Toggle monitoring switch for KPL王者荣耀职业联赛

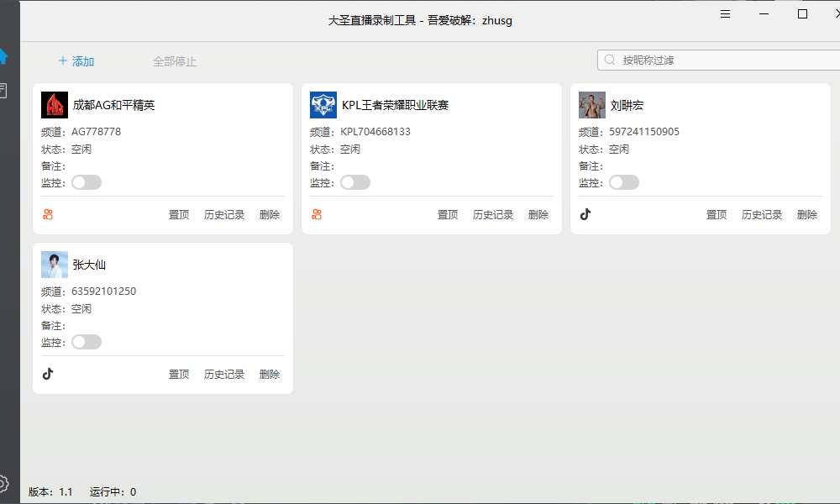(355, 182)
